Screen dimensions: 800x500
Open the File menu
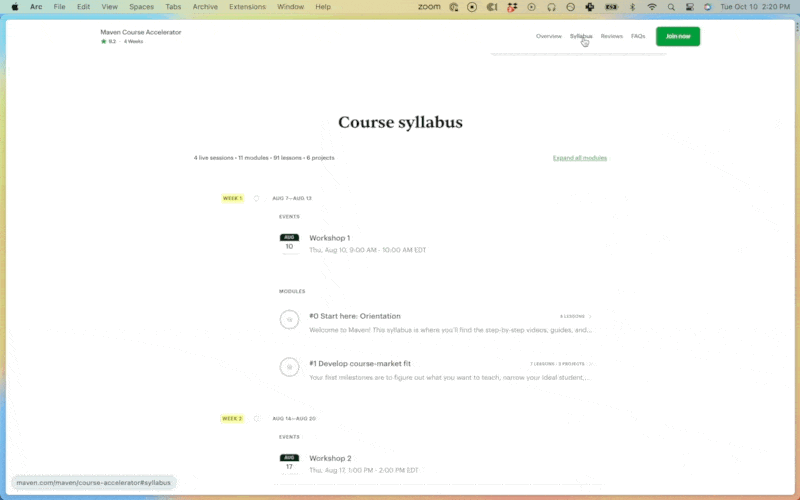(59, 7)
